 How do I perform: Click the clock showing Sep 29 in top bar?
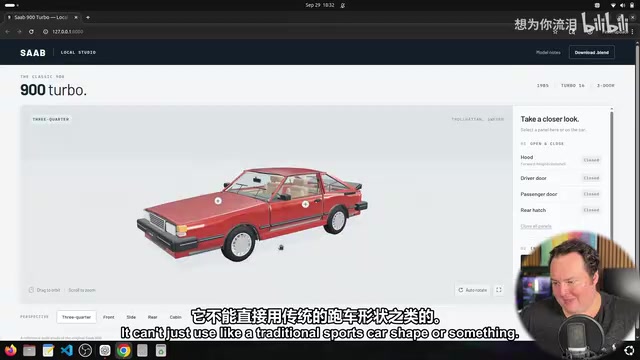(x=320, y=5)
